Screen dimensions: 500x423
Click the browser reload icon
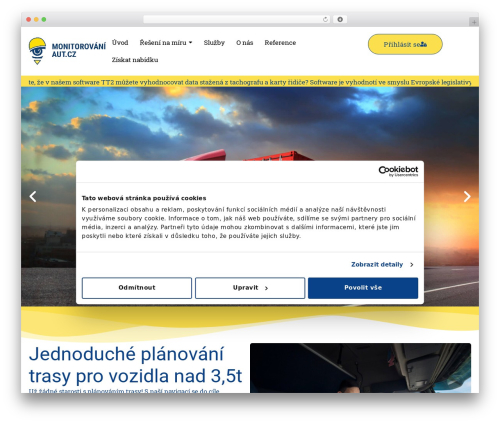tap(325, 20)
